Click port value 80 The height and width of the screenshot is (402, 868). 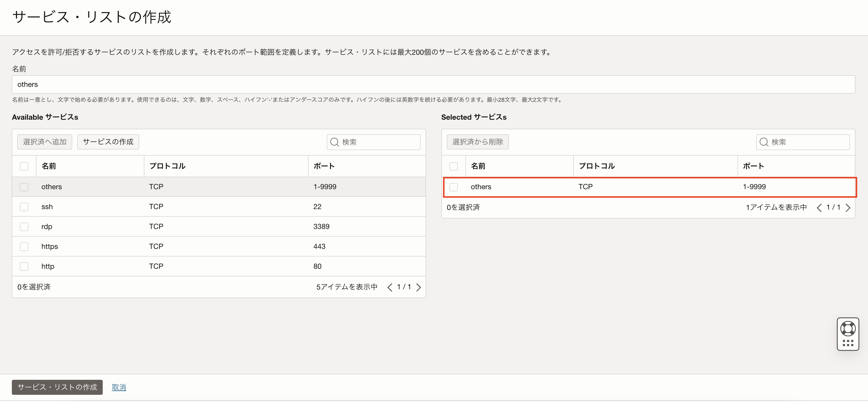317,266
